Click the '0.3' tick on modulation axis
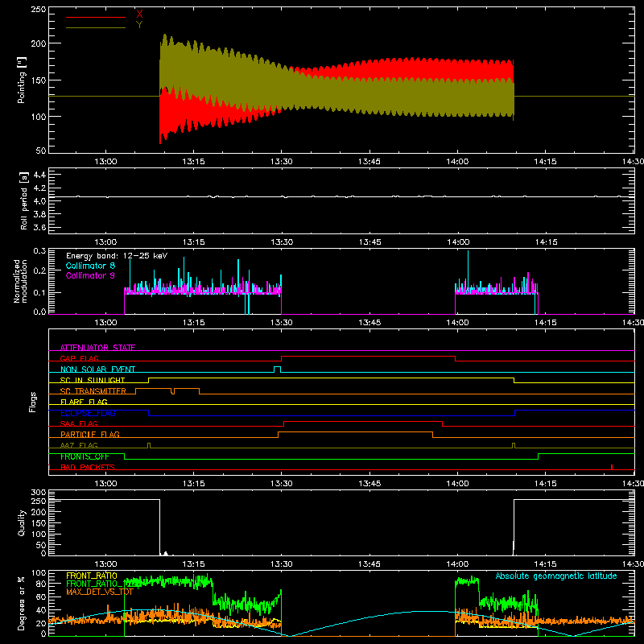The height and width of the screenshot is (644, 644). pos(39,251)
